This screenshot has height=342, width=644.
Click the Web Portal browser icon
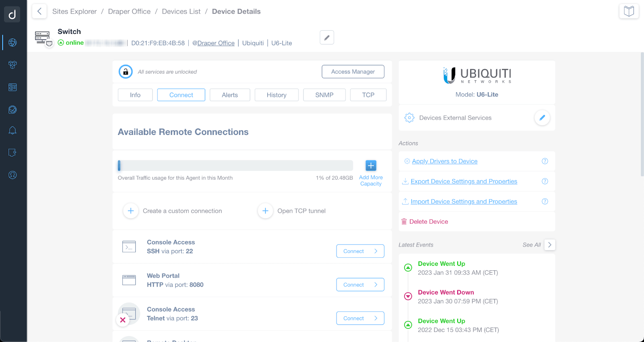click(129, 280)
